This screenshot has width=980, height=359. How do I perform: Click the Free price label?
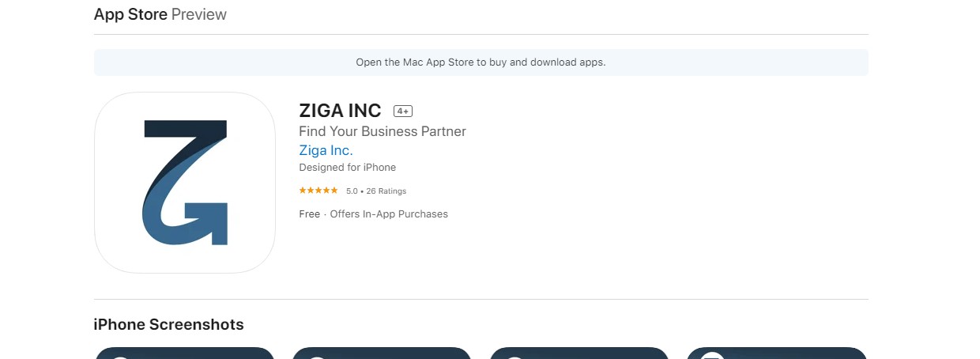click(x=309, y=214)
